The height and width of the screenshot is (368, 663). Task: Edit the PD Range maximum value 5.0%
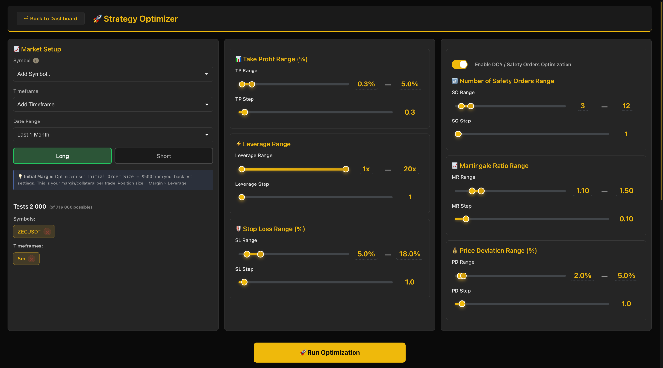click(x=626, y=276)
